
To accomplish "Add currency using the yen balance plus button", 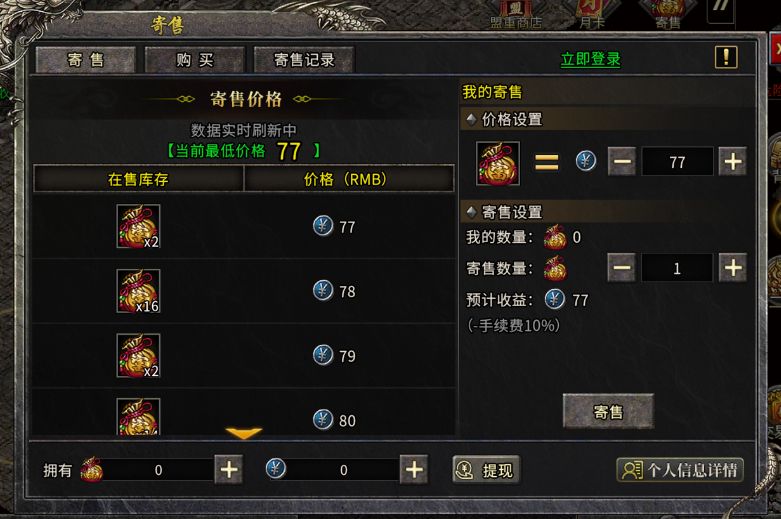I will (414, 469).
